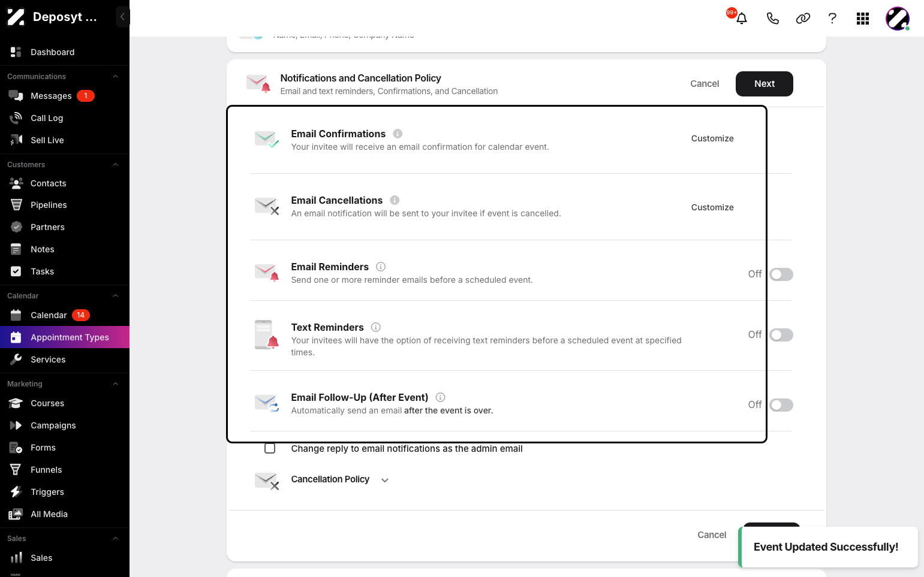Open Appointment Types in the sidebar
This screenshot has height=577, width=924.
click(x=65, y=337)
